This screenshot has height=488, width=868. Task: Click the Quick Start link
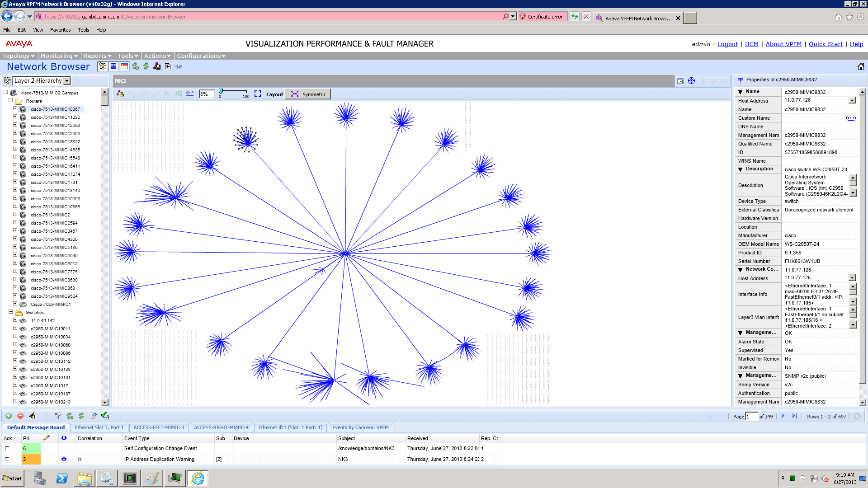tap(826, 44)
